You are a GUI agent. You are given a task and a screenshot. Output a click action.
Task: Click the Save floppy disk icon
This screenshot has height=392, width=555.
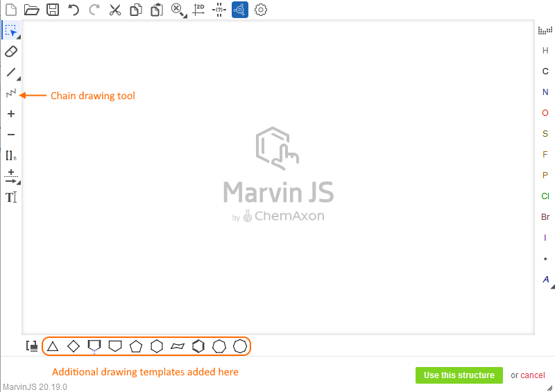(x=53, y=10)
